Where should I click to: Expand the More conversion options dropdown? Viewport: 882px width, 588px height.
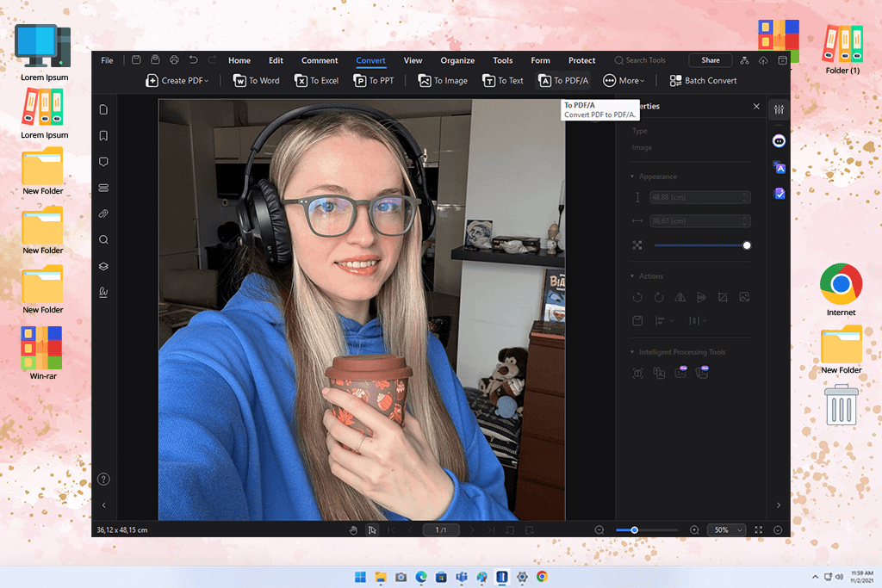point(624,81)
